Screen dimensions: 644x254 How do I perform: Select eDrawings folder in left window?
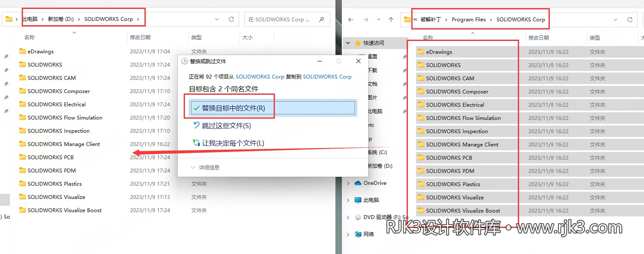point(36,52)
